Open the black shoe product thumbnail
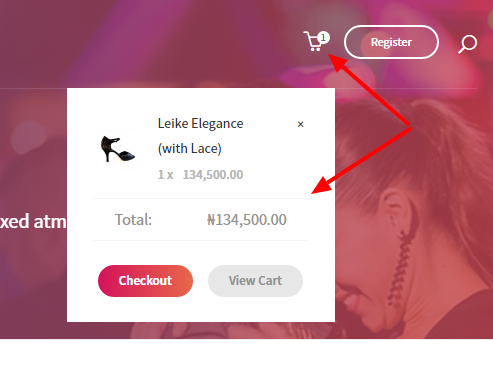The height and width of the screenshot is (373, 493). click(x=118, y=149)
